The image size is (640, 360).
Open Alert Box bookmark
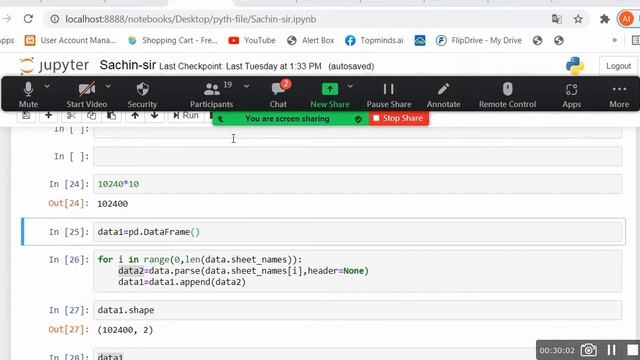point(311,40)
